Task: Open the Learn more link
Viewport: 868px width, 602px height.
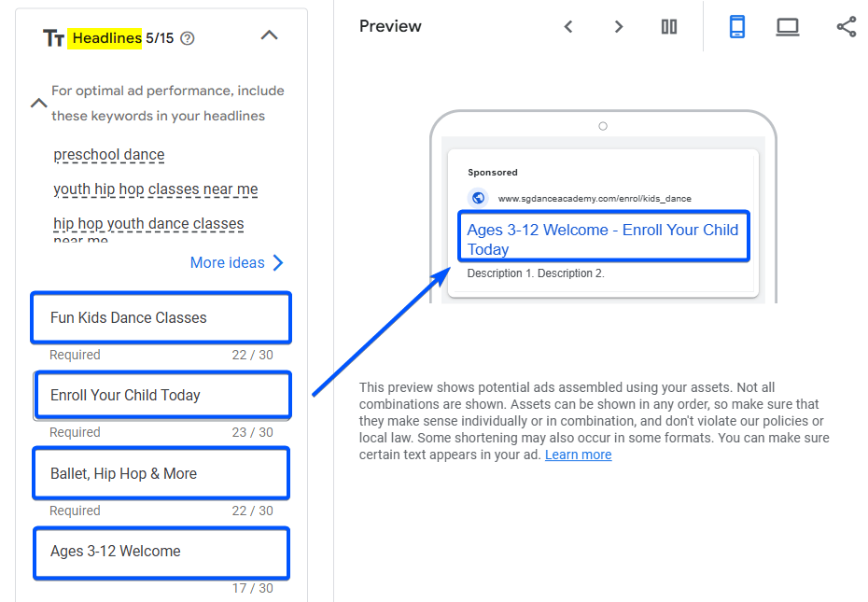Action: click(578, 455)
